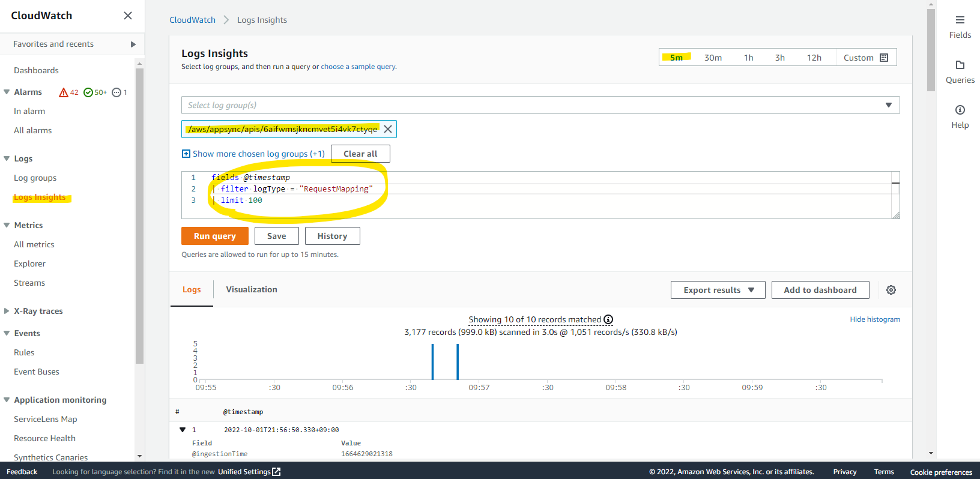Click the sidebar scroll down arrow

pyautogui.click(x=139, y=456)
